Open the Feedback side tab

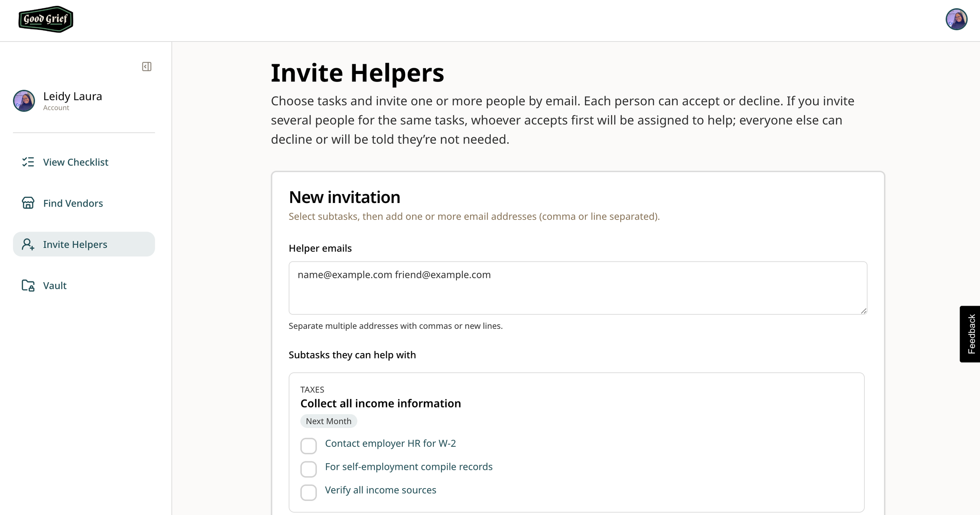(x=970, y=334)
